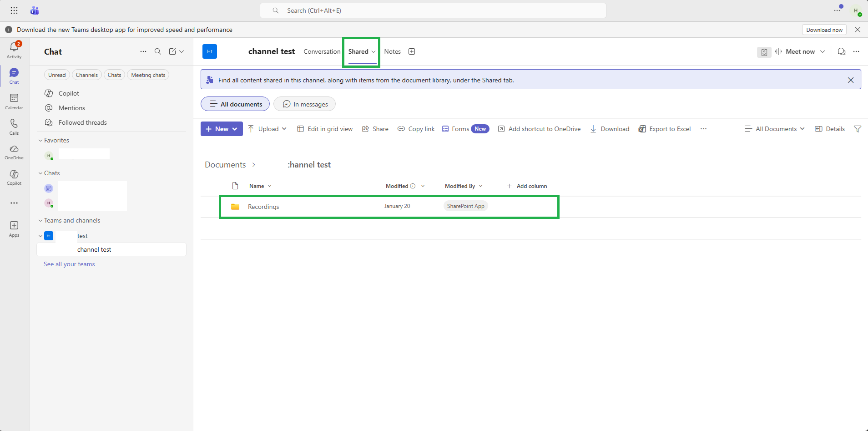Open the Upload dropdown
Viewport: 868px width, 431px height.
pyautogui.click(x=267, y=129)
